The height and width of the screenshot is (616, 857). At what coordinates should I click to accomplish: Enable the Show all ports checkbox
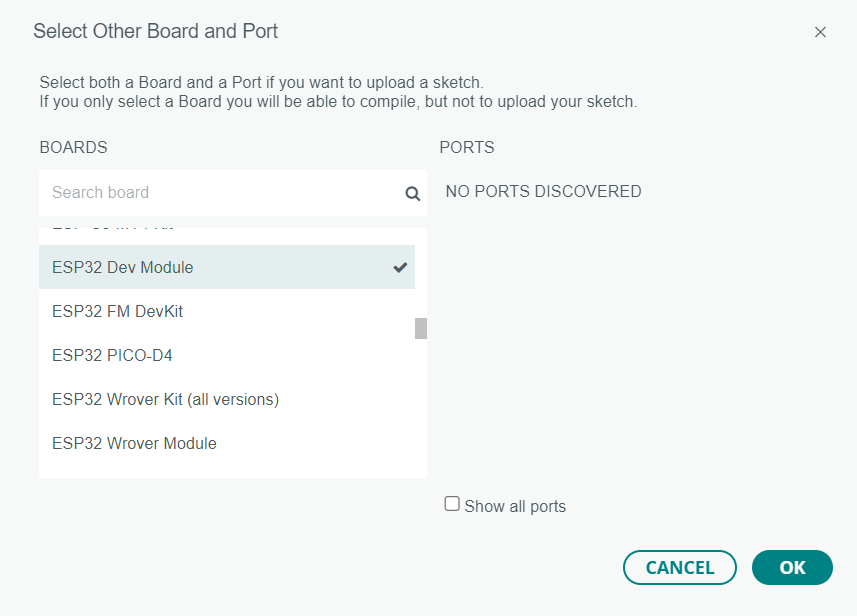(x=452, y=505)
